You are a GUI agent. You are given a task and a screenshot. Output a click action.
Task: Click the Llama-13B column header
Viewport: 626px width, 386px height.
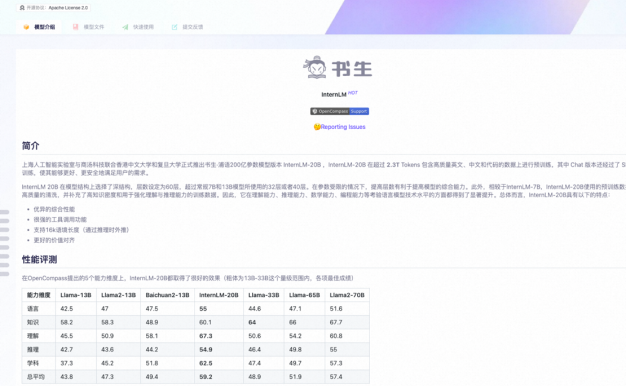pos(76,295)
